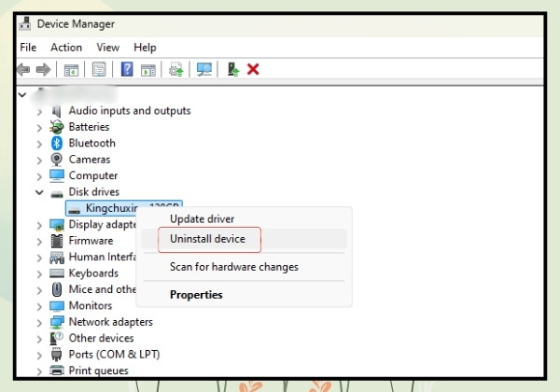
Task: Open the Action menu
Action: coord(66,47)
